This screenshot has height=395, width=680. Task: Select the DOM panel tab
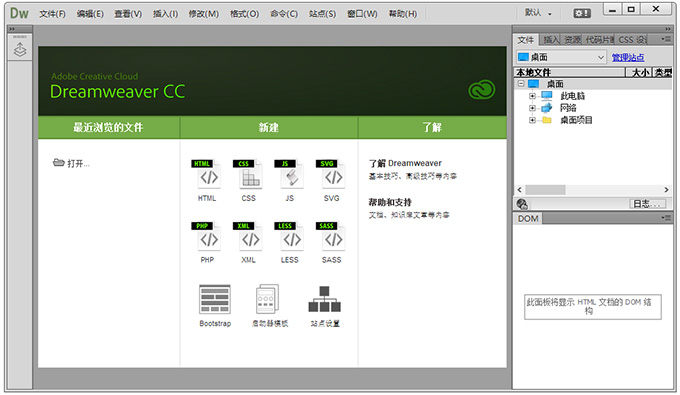click(528, 219)
